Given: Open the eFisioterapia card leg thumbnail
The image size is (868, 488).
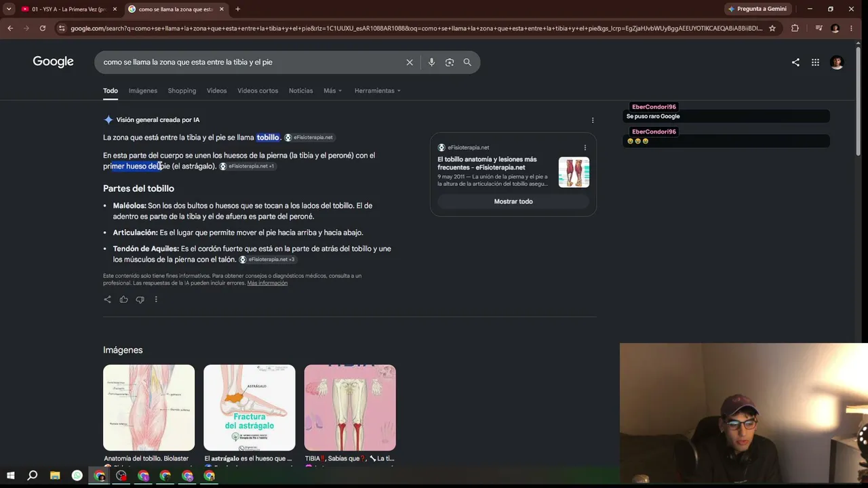Looking at the screenshot, I should [574, 172].
